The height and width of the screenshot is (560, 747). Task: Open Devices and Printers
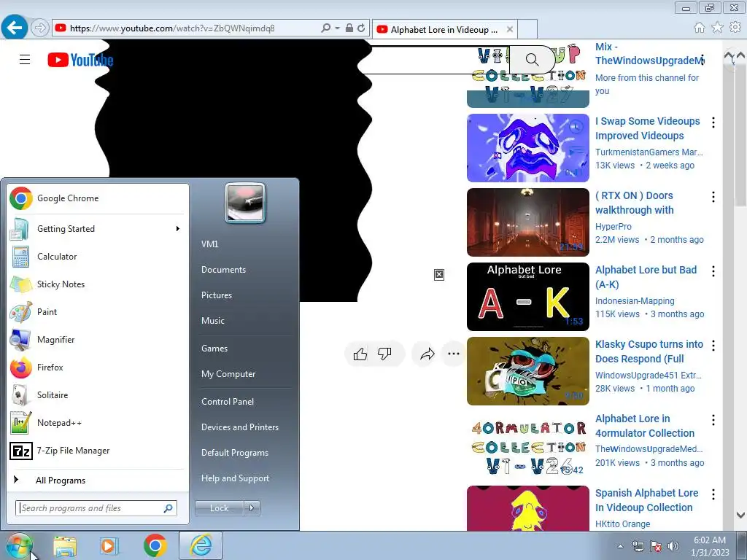239,427
